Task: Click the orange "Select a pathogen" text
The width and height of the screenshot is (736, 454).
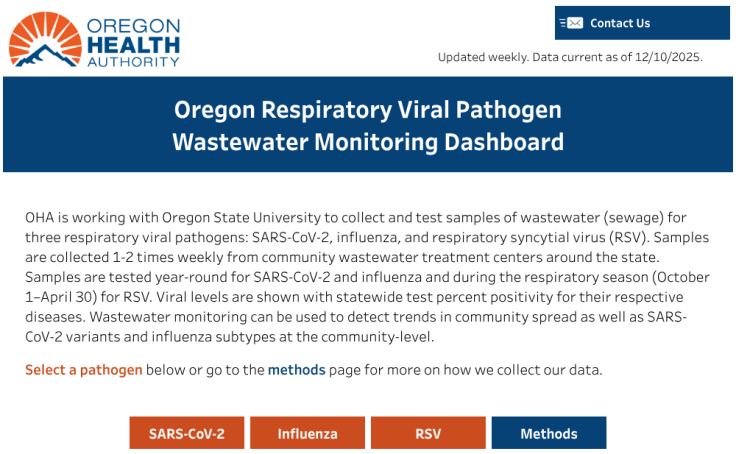Action: click(x=84, y=370)
